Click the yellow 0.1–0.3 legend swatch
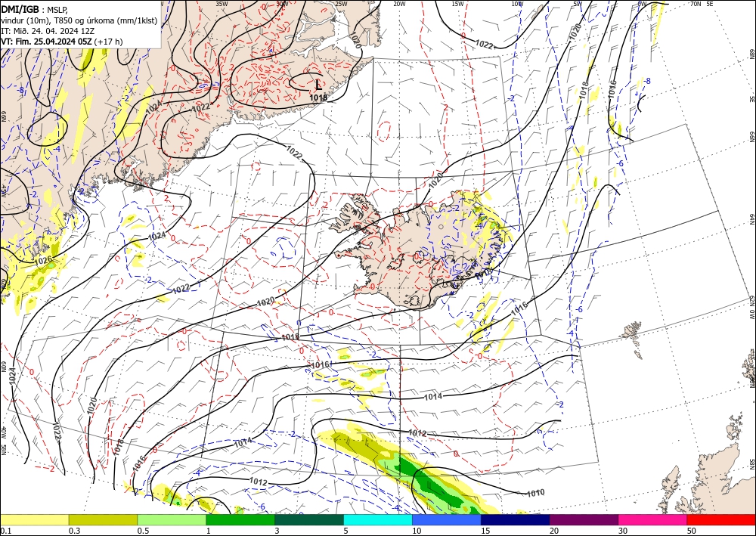Viewport: 756px width, 536px height. click(34, 519)
